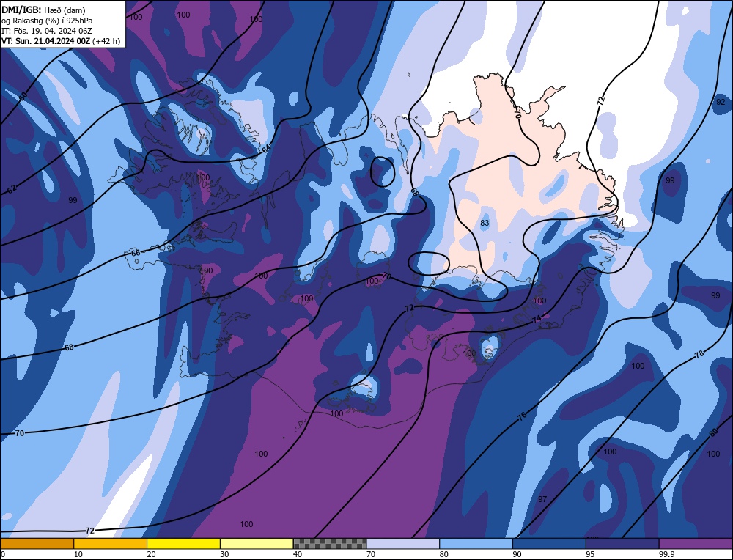Click the legend tick label 99.9
Screen dimensions: 733x560
coord(665,554)
